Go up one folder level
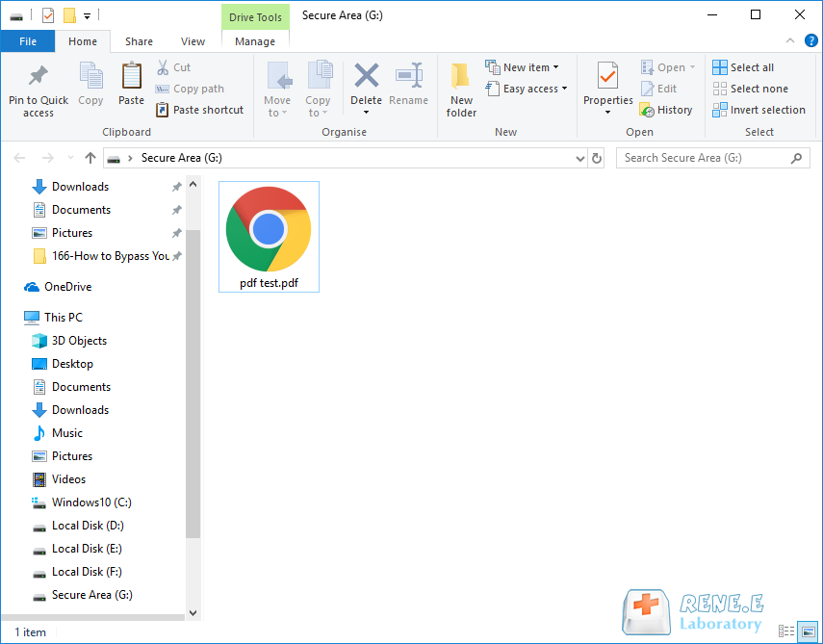 pyautogui.click(x=90, y=158)
